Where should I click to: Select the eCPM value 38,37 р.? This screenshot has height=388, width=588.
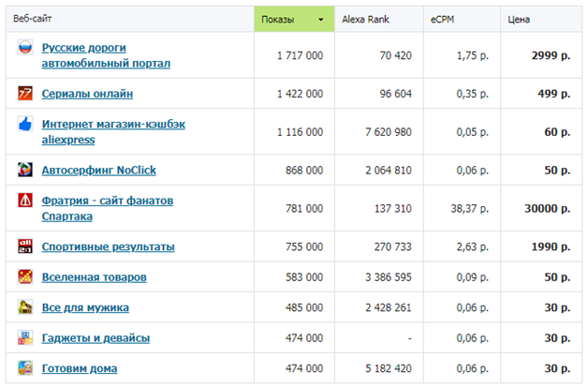tap(470, 209)
